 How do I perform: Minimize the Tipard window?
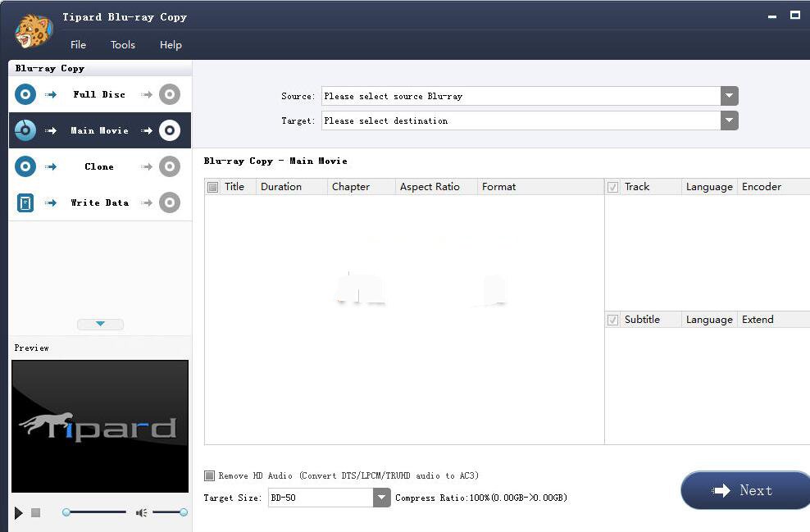772,16
